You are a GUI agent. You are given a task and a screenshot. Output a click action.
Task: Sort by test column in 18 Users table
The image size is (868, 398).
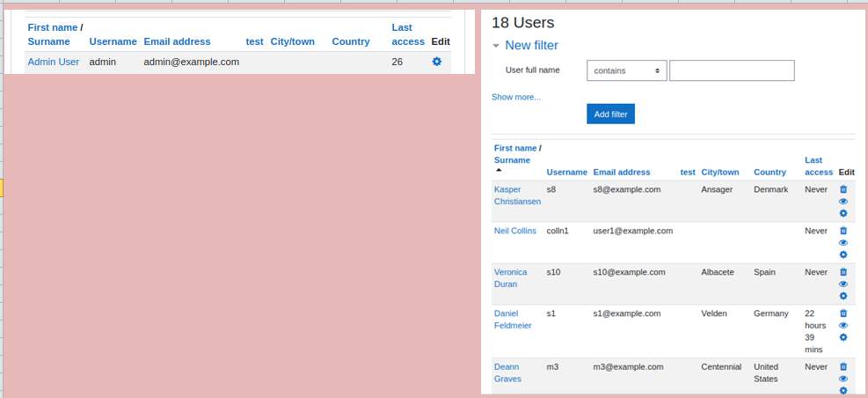(x=688, y=173)
